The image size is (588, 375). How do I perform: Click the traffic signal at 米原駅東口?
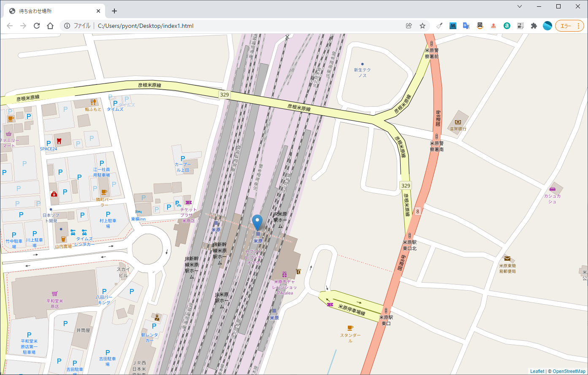(386, 310)
